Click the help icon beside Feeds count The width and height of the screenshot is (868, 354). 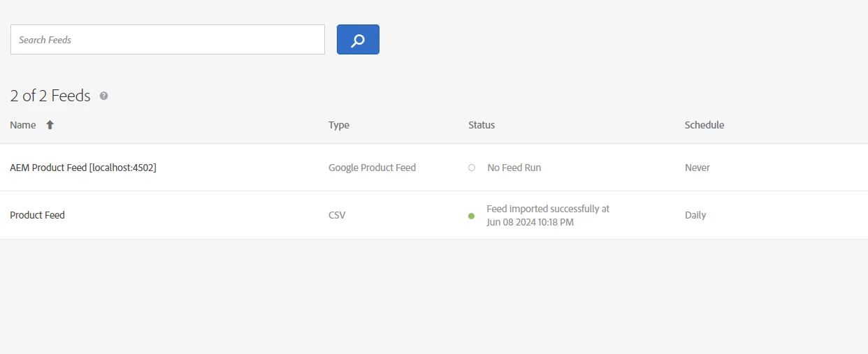click(104, 96)
